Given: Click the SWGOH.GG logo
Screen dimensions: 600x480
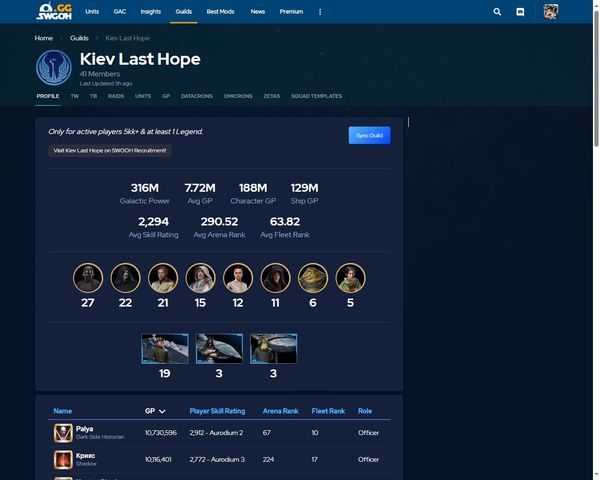Looking at the screenshot, I should [x=57, y=12].
